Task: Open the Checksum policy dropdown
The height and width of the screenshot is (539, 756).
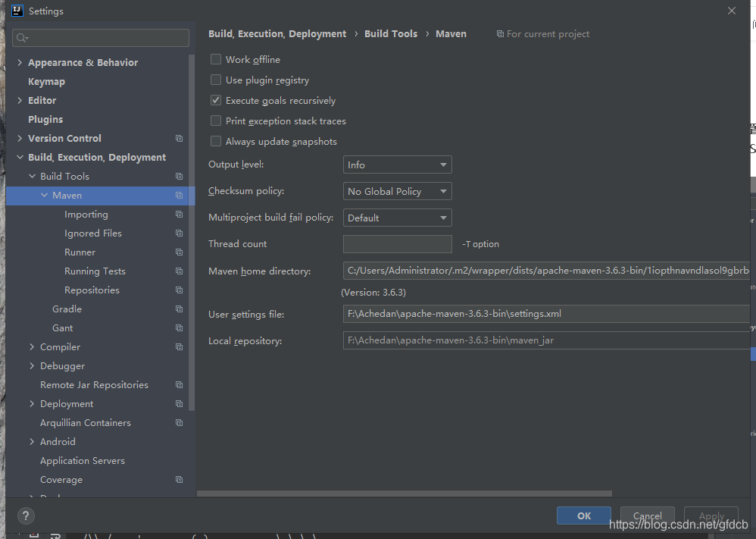Action: point(397,191)
